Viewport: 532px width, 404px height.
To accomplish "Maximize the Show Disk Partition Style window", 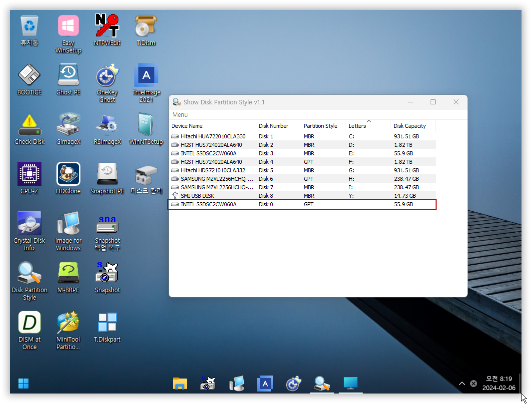I will pos(433,102).
